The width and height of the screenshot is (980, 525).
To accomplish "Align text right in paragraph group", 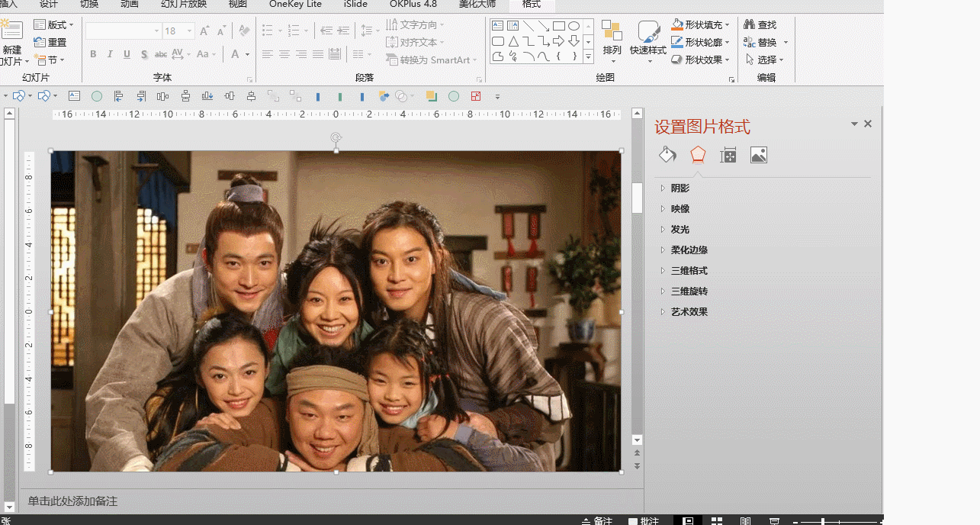I will (301, 54).
